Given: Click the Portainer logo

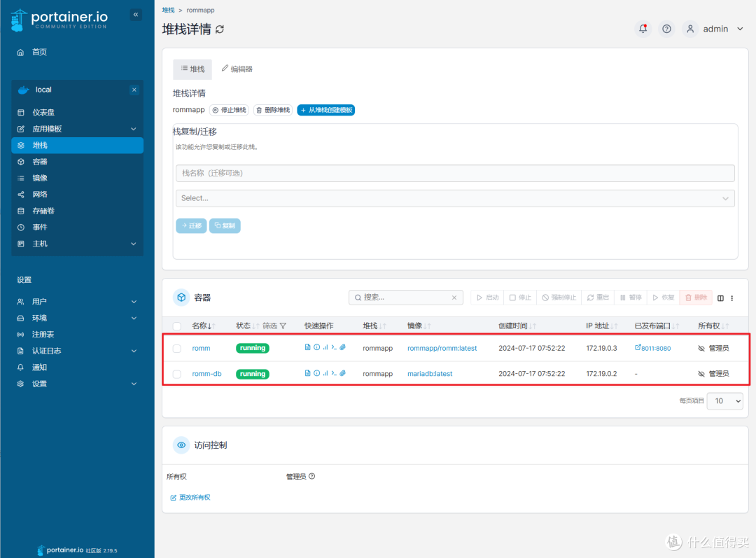Looking at the screenshot, I should coord(59,20).
